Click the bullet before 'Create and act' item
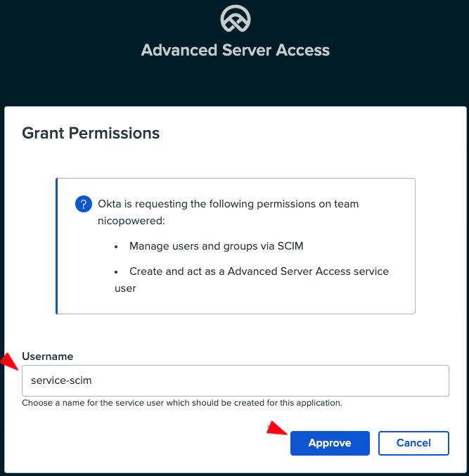 (116, 271)
